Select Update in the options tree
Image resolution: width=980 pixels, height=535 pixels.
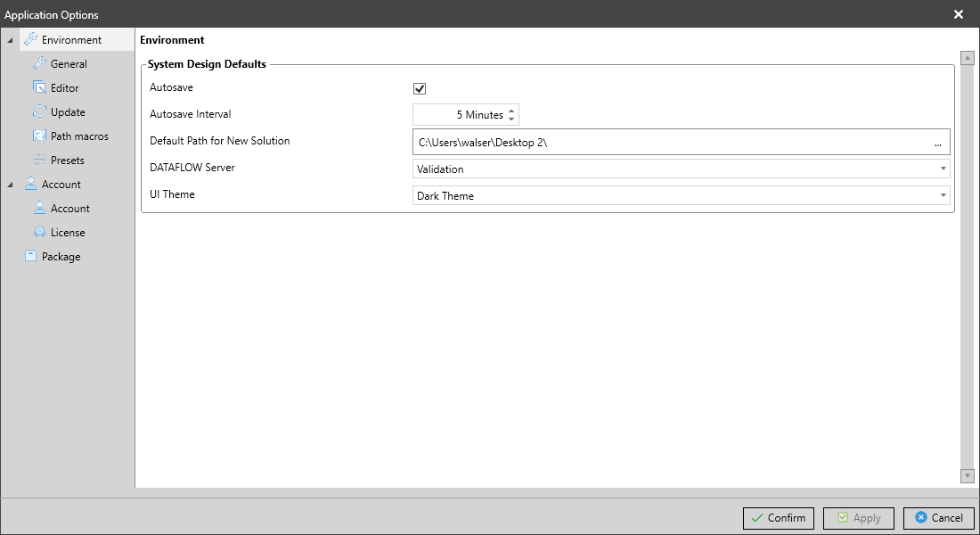click(x=68, y=112)
